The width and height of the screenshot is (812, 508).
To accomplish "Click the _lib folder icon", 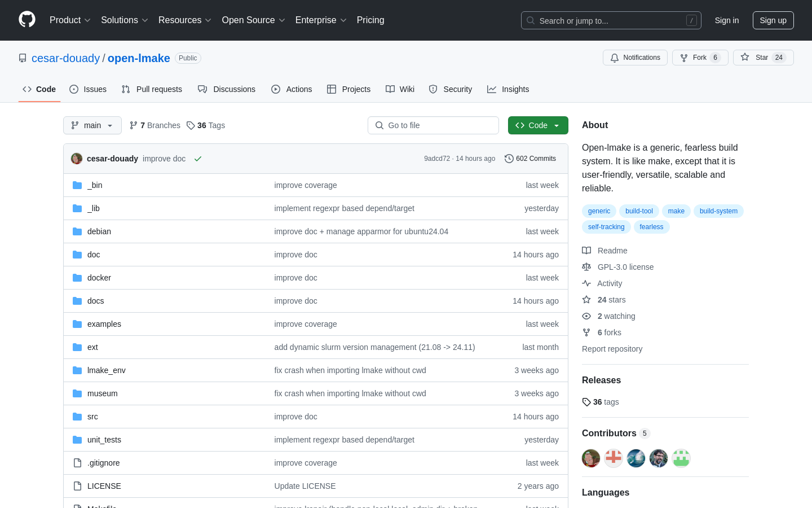I will click(x=77, y=208).
